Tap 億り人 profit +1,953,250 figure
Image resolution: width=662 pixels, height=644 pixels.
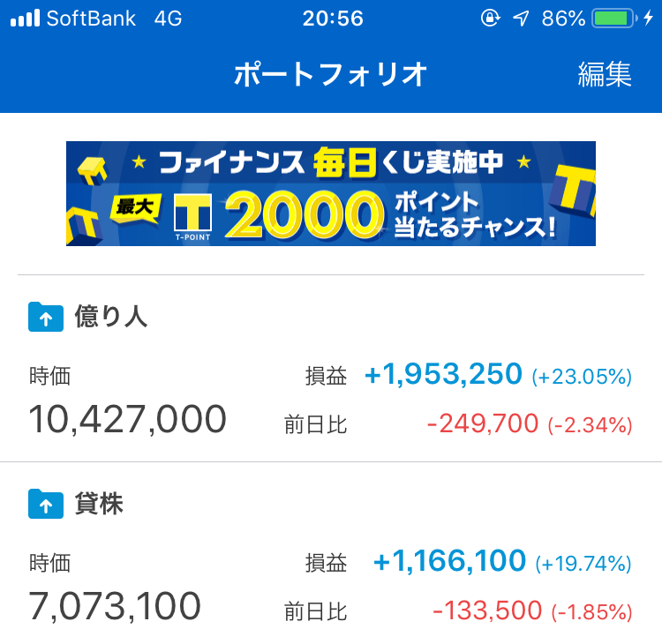[443, 374]
